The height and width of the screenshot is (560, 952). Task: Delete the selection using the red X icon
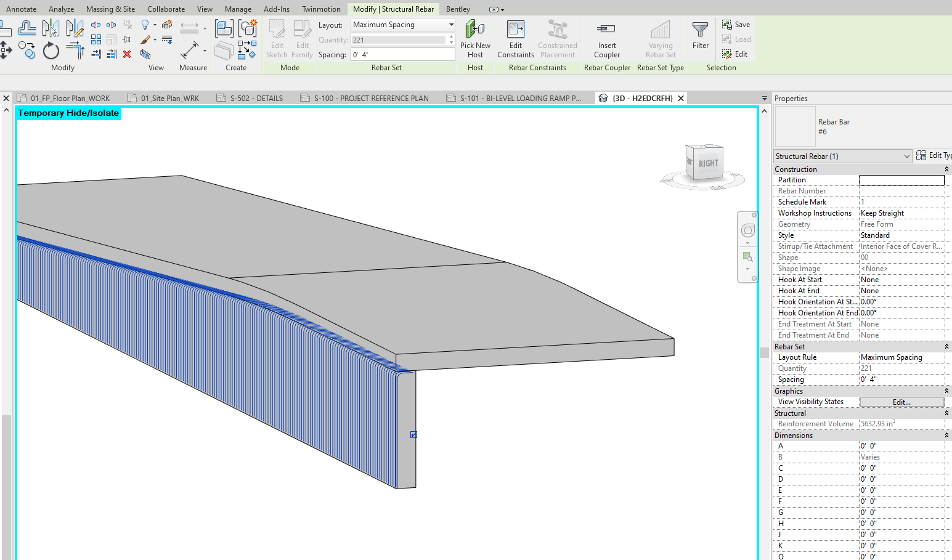pos(127,54)
